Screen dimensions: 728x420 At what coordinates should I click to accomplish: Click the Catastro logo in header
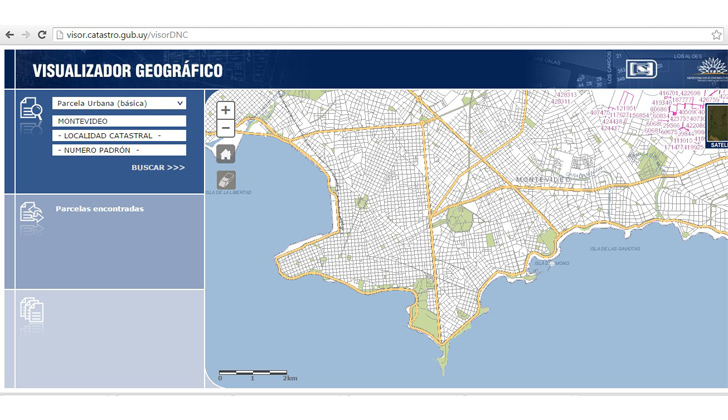(641, 70)
